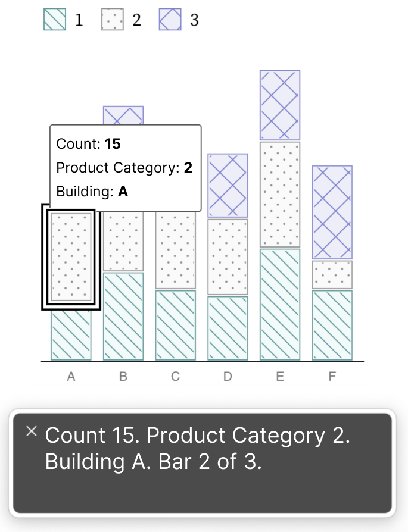
Task: Click the striped category 1 bar for F
Action: (332, 325)
